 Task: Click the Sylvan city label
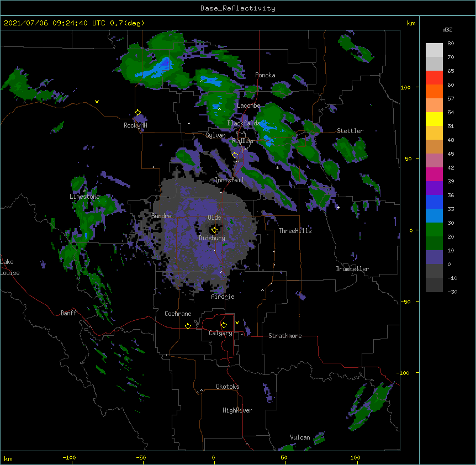[215, 135]
